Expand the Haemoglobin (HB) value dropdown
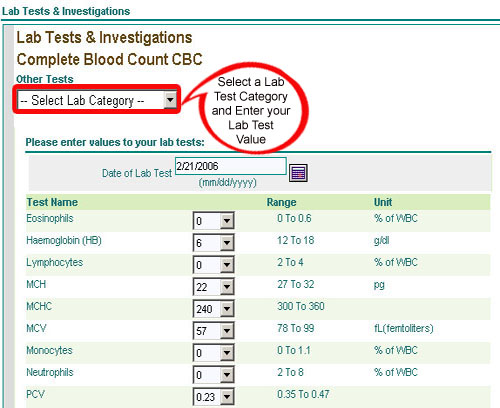 pos(213,243)
